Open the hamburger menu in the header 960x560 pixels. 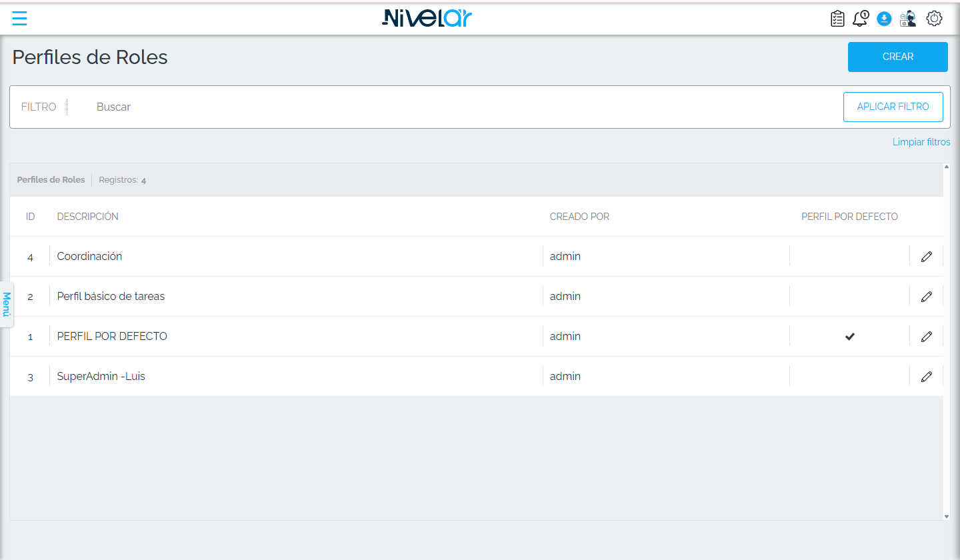coord(19,19)
